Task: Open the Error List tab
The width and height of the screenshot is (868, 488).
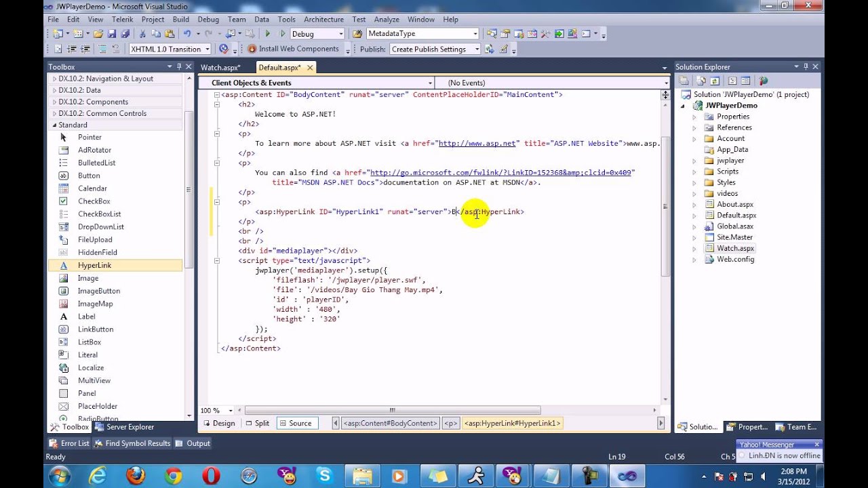Action: (69, 443)
